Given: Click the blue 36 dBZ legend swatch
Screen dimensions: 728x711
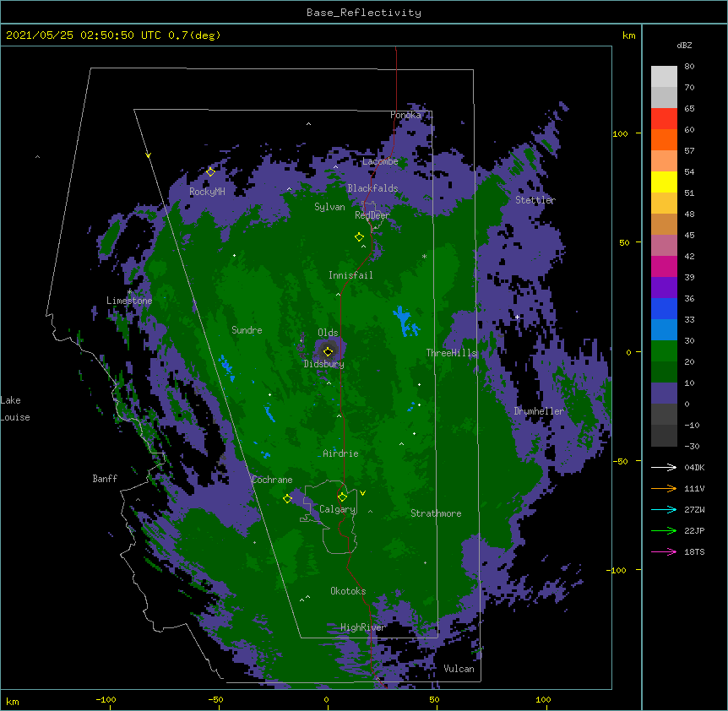Looking at the screenshot, I should coord(664,308).
